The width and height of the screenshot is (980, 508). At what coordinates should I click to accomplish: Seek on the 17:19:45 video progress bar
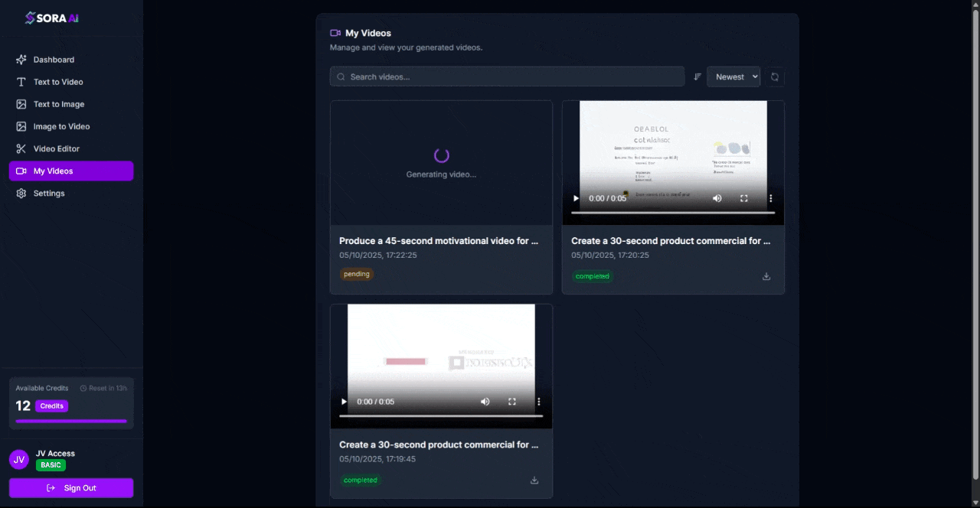[441, 415]
